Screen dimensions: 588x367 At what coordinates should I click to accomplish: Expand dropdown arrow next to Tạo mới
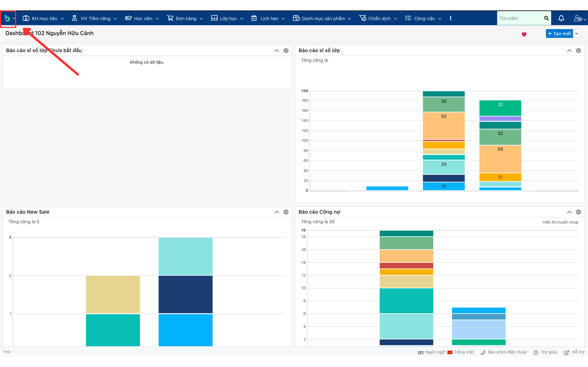pos(577,33)
